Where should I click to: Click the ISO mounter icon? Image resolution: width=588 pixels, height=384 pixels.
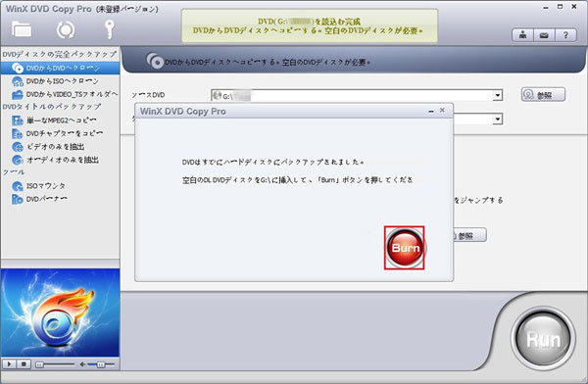point(18,186)
